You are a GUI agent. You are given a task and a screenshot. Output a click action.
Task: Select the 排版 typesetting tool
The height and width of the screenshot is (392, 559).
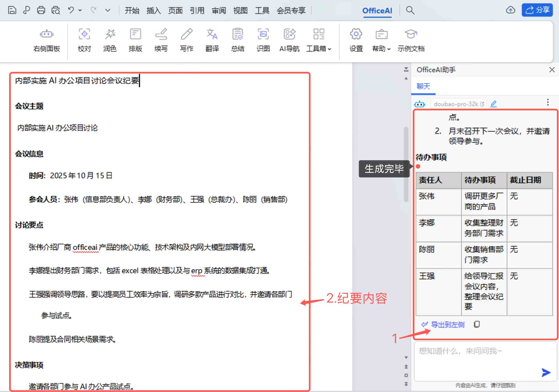135,40
